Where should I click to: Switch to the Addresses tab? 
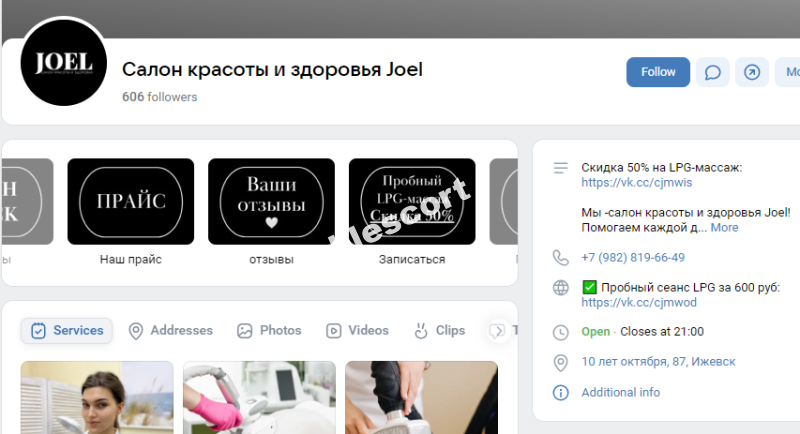coord(170,330)
